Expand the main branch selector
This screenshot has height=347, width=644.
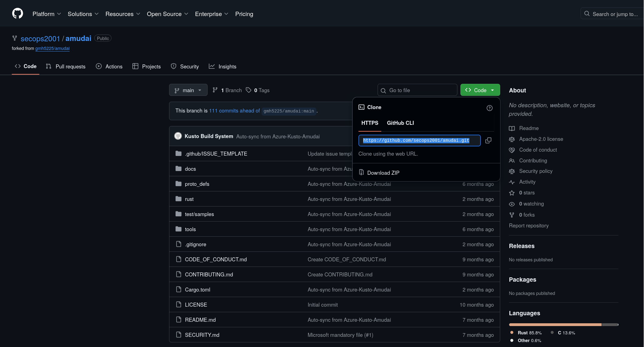click(188, 90)
